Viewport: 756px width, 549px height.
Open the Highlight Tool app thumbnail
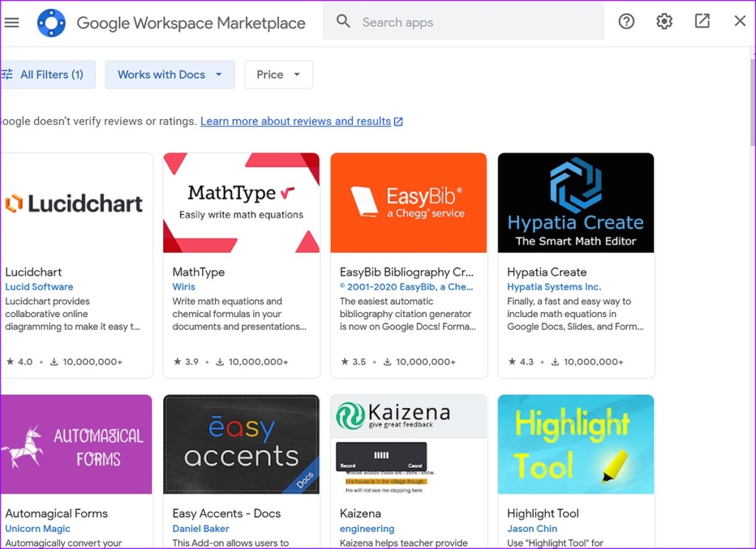point(576,444)
